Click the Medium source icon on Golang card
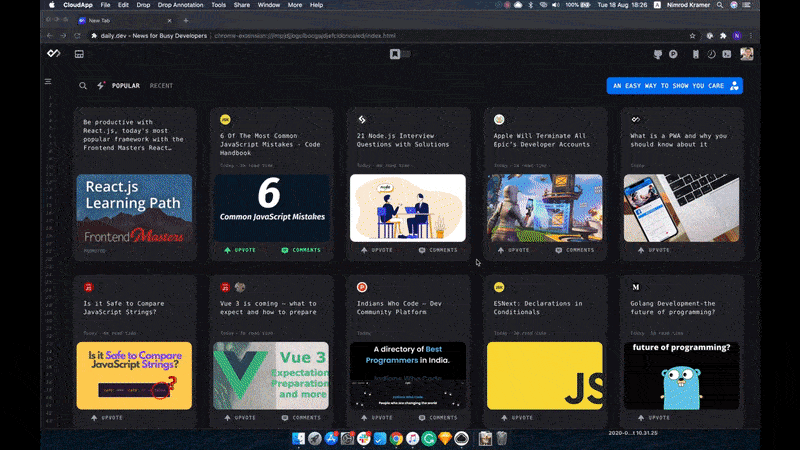 (636, 287)
